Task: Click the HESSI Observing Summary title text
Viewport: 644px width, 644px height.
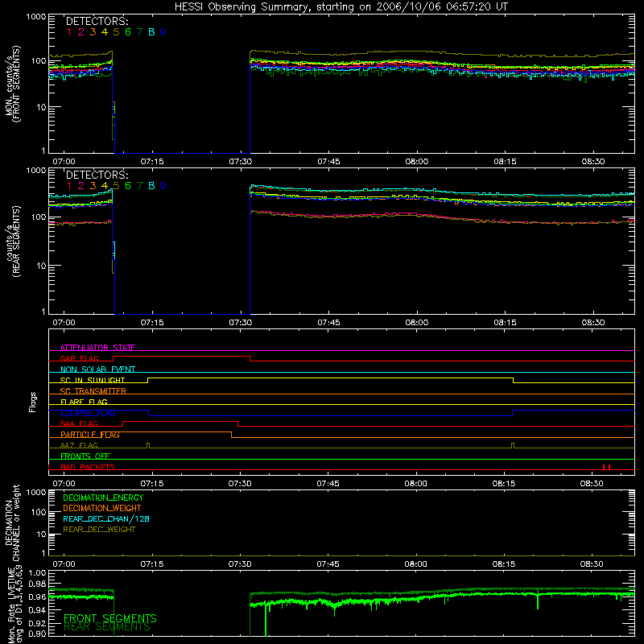Action: pyautogui.click(x=341, y=7)
